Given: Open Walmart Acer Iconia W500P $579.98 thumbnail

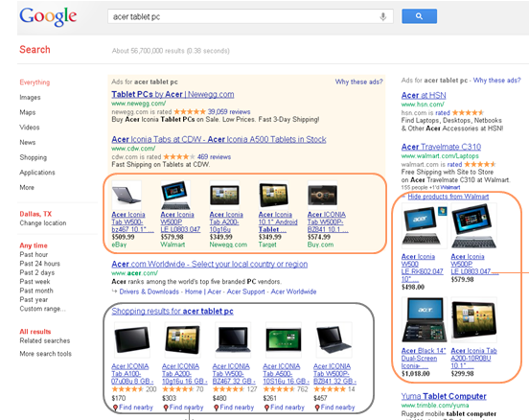Looking at the screenshot, I should (x=175, y=196).
